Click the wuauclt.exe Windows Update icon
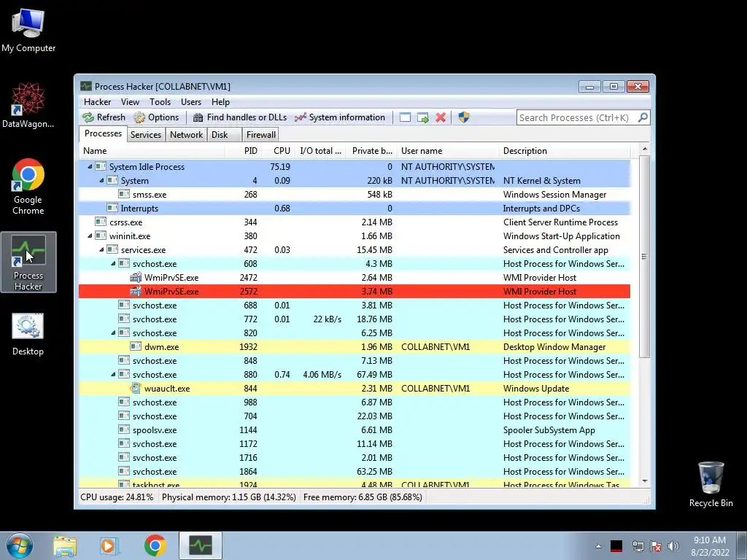 pyautogui.click(x=136, y=388)
